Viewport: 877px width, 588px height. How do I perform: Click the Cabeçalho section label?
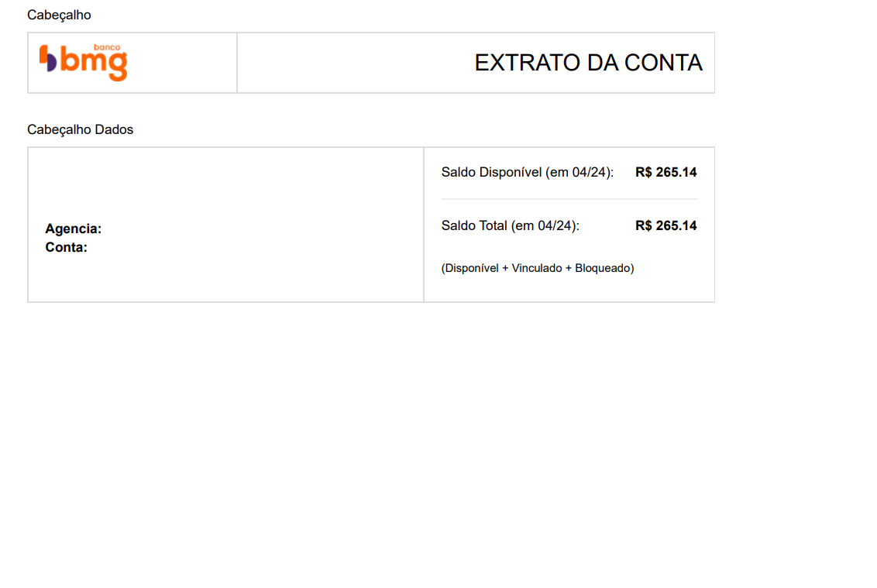pyautogui.click(x=59, y=15)
